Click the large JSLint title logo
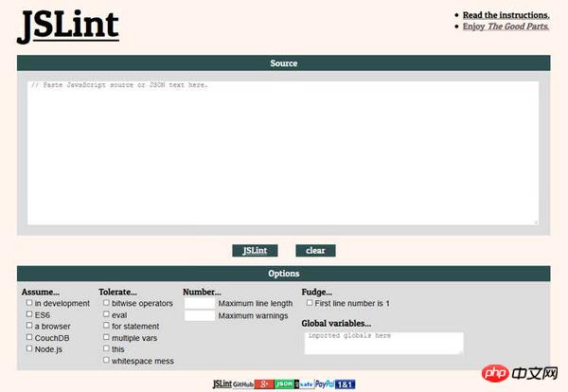This screenshot has width=568, height=392. 68,27
